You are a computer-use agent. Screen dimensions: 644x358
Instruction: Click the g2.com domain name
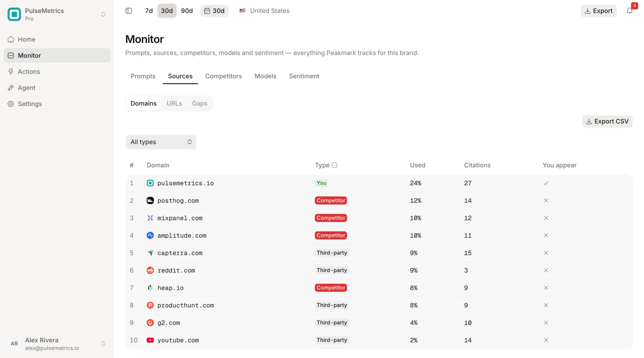[169, 323]
